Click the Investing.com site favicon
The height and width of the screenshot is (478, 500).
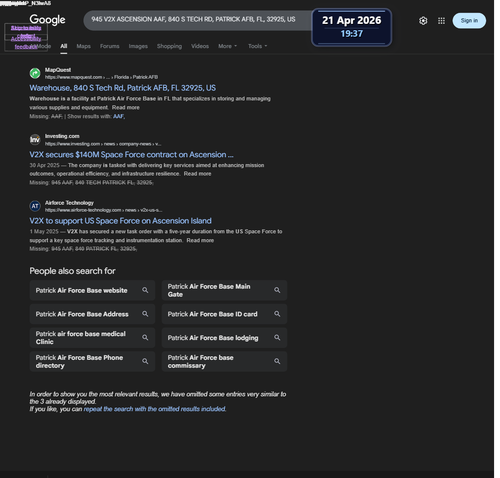tap(35, 139)
